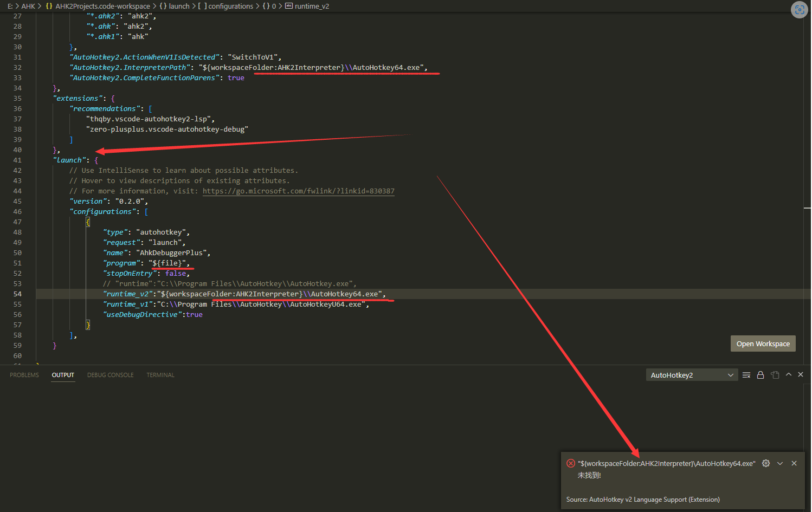Image resolution: width=812 pixels, height=512 pixels.
Task: Maximize the bottom panel with the chevron
Action: [x=789, y=374]
